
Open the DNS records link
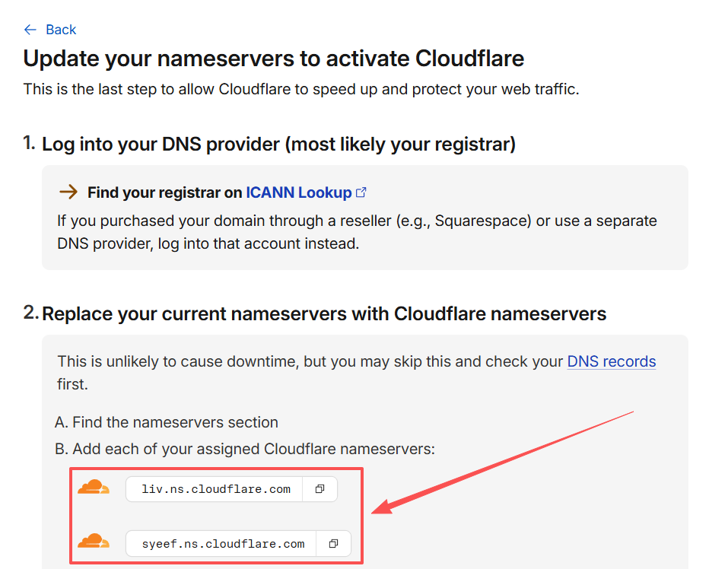612,361
